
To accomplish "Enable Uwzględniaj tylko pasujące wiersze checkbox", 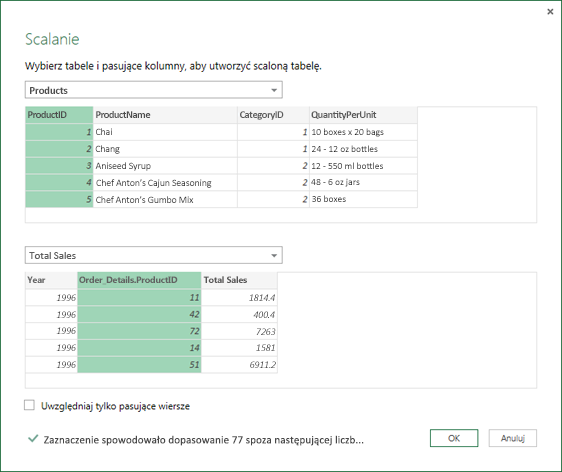I will pos(29,405).
